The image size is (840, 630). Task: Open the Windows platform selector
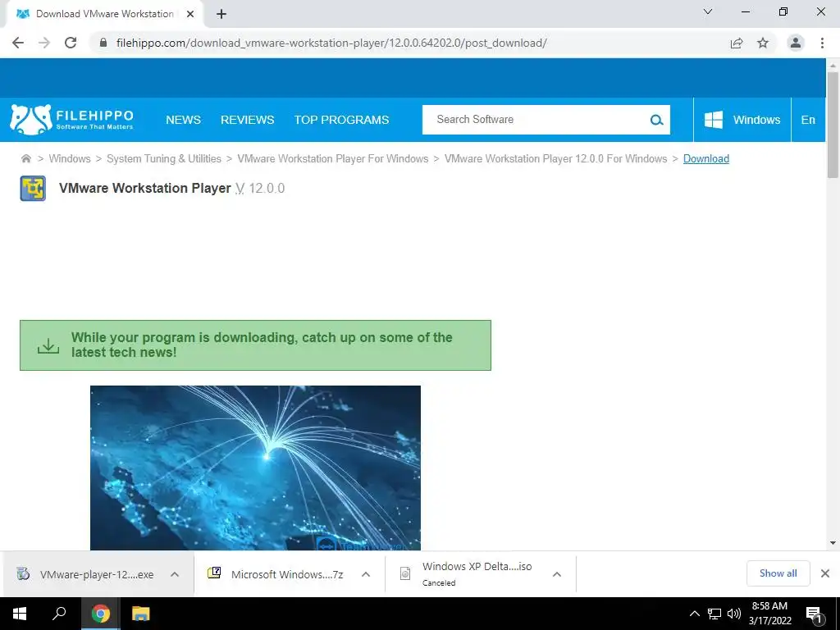point(742,120)
